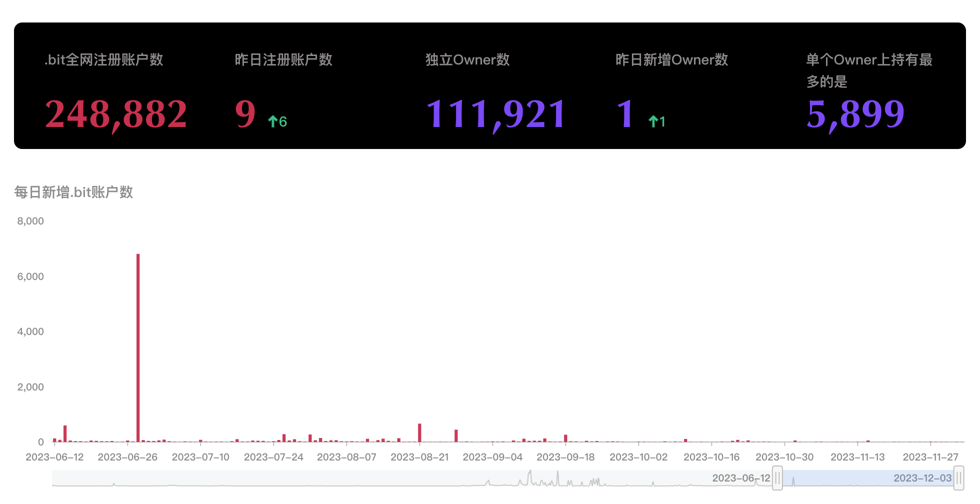
Task: Click yesterday registered accounts value 9
Action: 245,114
